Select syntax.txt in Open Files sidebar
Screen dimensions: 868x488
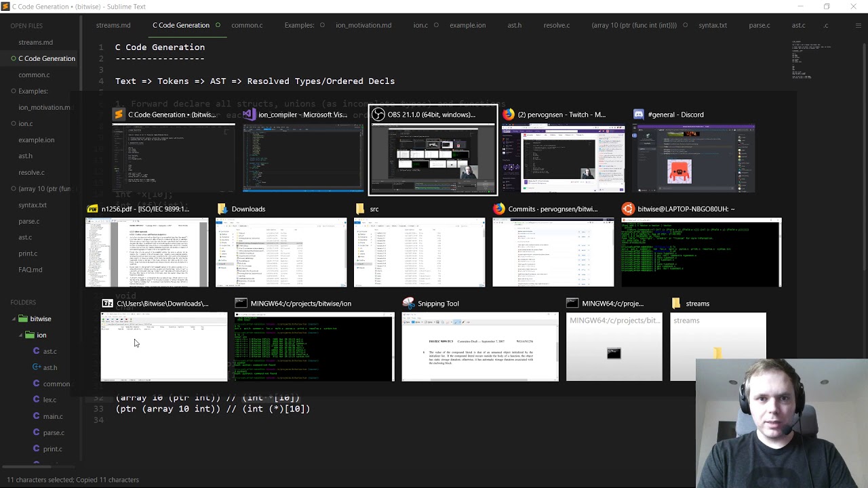click(x=33, y=205)
